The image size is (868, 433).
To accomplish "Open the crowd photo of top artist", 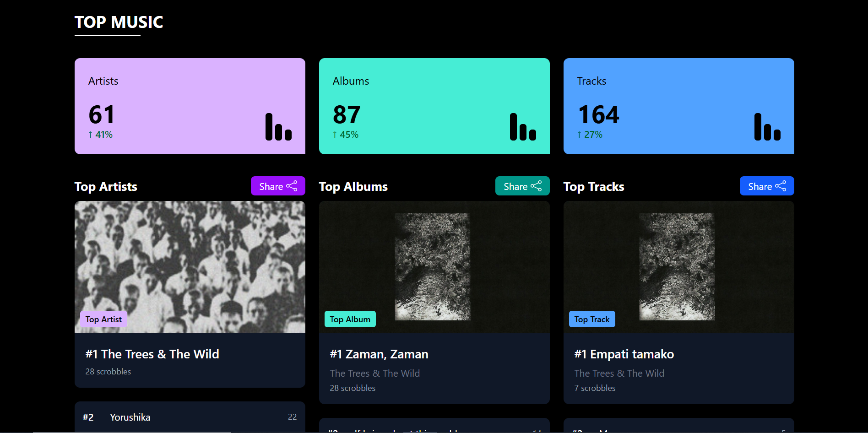I will 190,267.
